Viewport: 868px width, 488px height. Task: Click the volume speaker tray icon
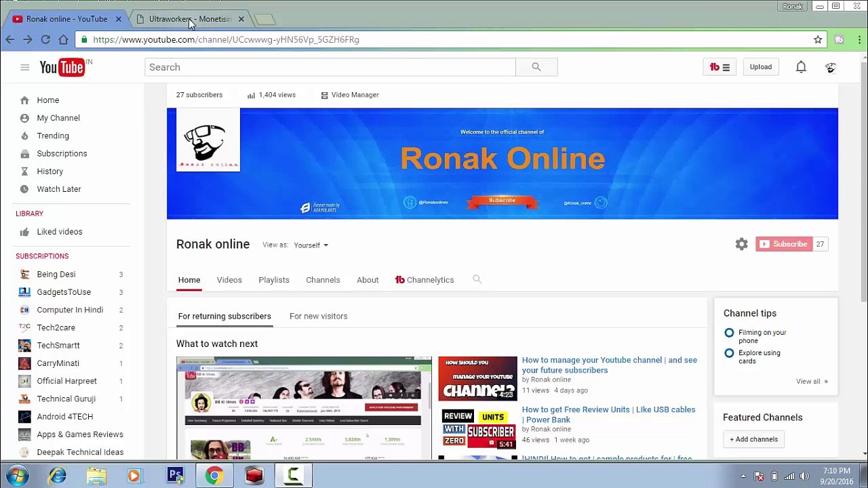(804, 476)
